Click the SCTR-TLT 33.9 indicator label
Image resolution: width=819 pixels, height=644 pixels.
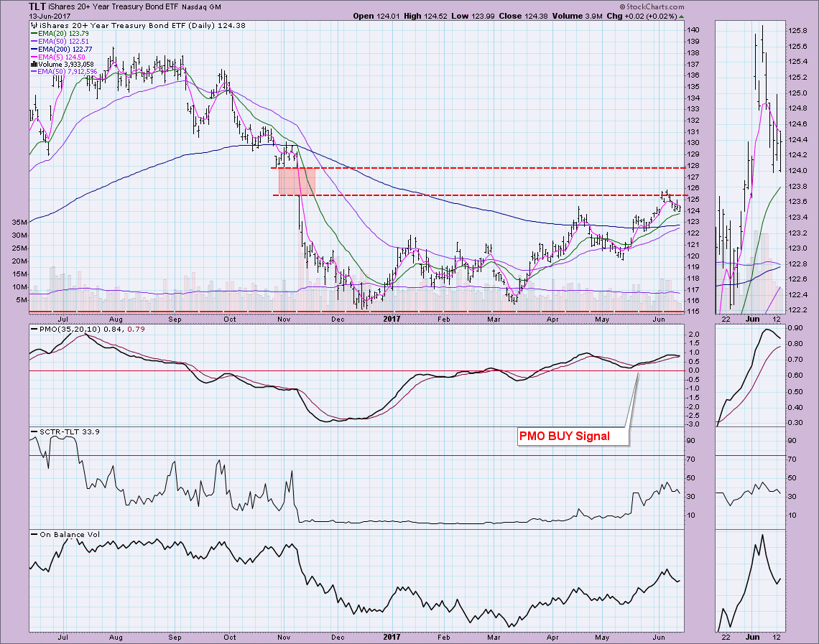[x=65, y=431]
